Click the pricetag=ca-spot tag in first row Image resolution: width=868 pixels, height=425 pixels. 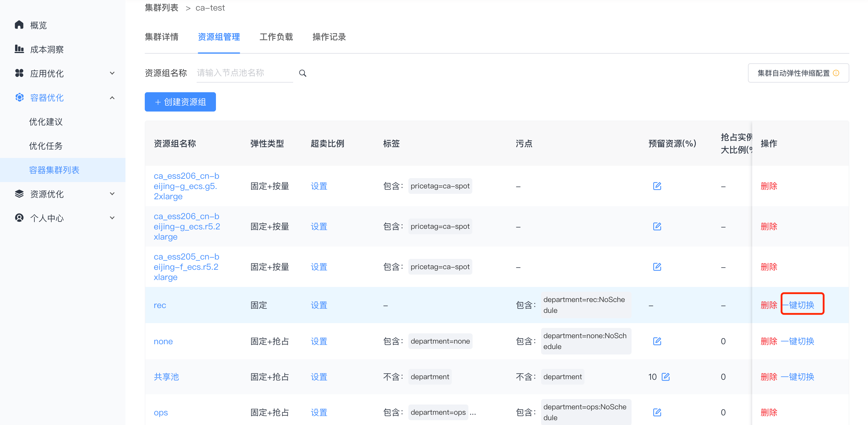point(440,186)
